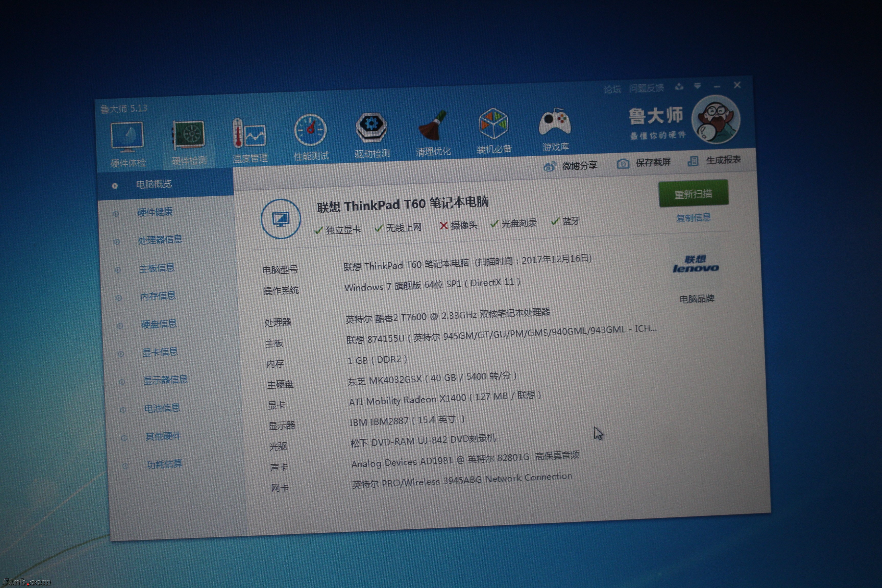The width and height of the screenshot is (882, 588).
Task: Click the 复制信息 copy info link
Action: [x=693, y=217]
